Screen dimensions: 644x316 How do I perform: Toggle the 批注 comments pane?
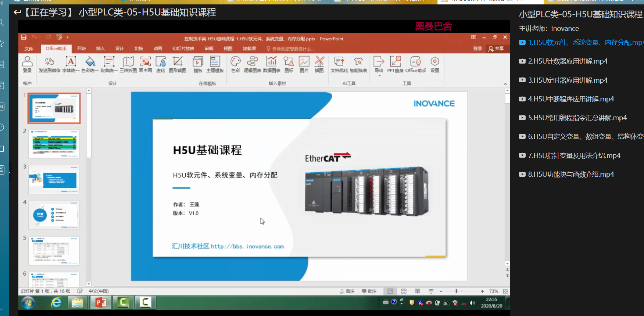point(369,291)
